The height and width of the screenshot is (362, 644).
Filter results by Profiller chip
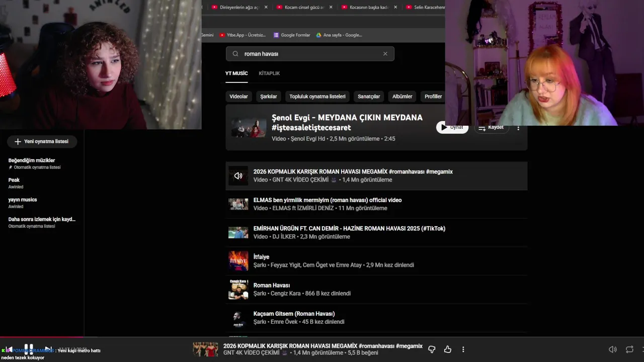(433, 97)
